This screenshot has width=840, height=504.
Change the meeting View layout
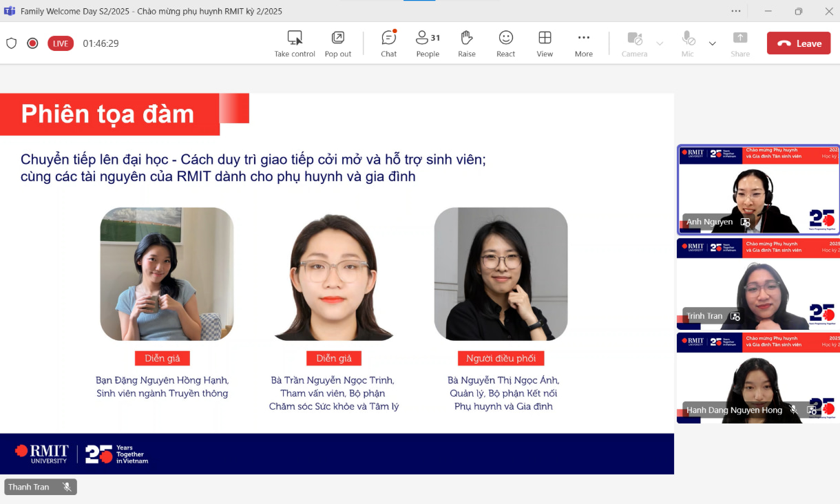pyautogui.click(x=545, y=43)
